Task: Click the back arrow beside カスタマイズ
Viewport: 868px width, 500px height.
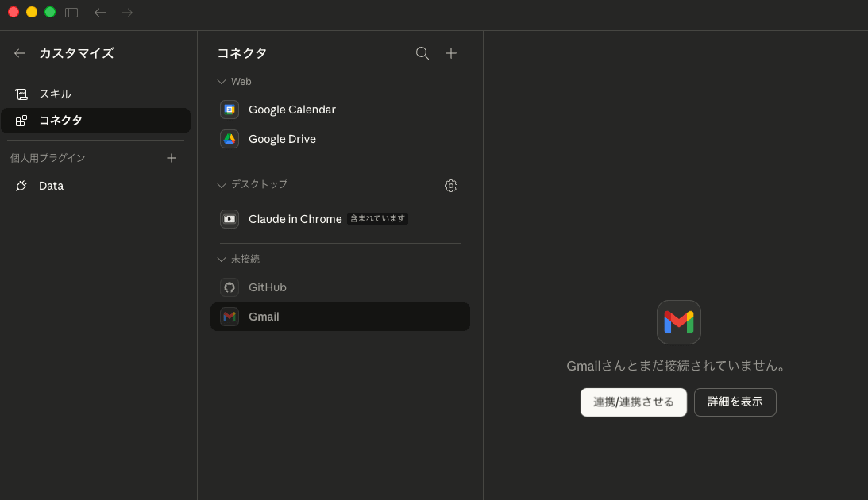Action: click(x=19, y=53)
